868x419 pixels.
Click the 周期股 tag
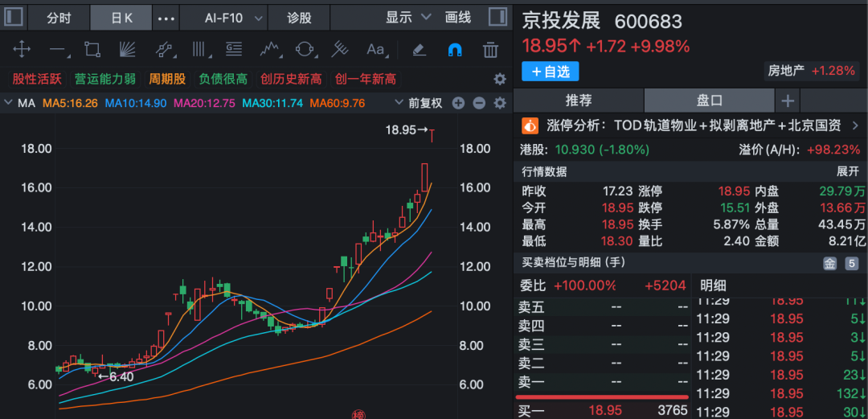(x=166, y=80)
